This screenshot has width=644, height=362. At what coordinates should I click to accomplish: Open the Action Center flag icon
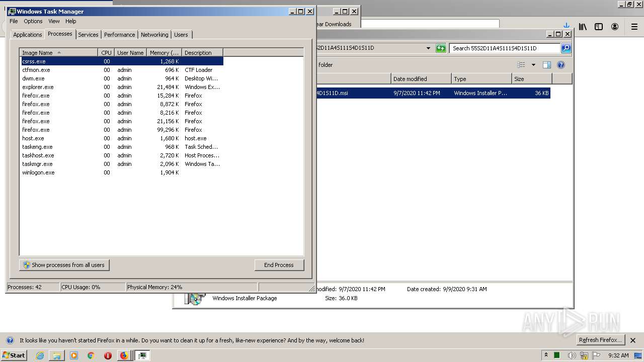coord(596,355)
